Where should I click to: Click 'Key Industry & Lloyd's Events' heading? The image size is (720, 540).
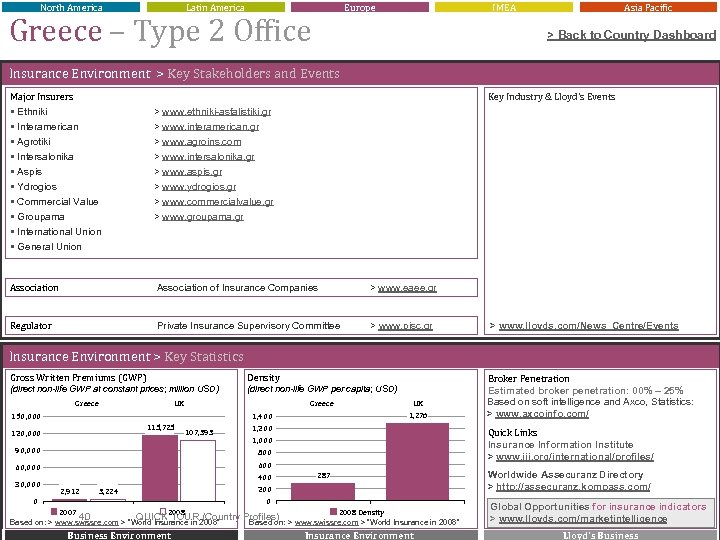pos(551,97)
